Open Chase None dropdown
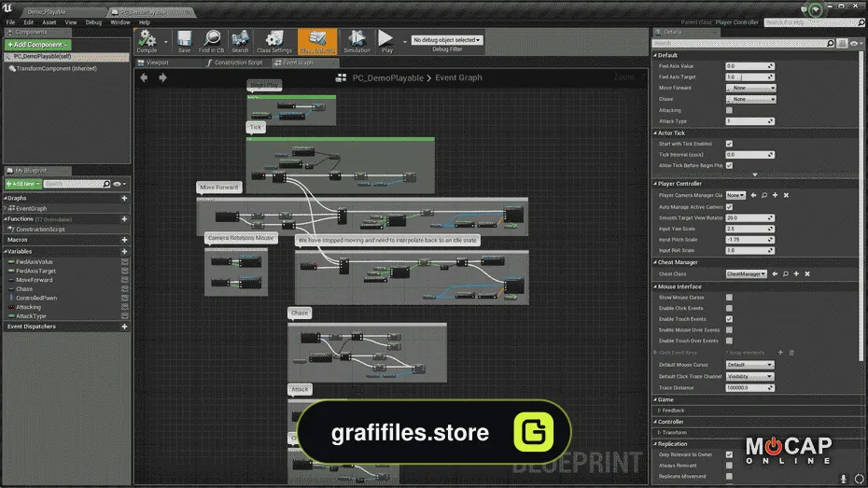Screen dimensions: 868x488 750,99
